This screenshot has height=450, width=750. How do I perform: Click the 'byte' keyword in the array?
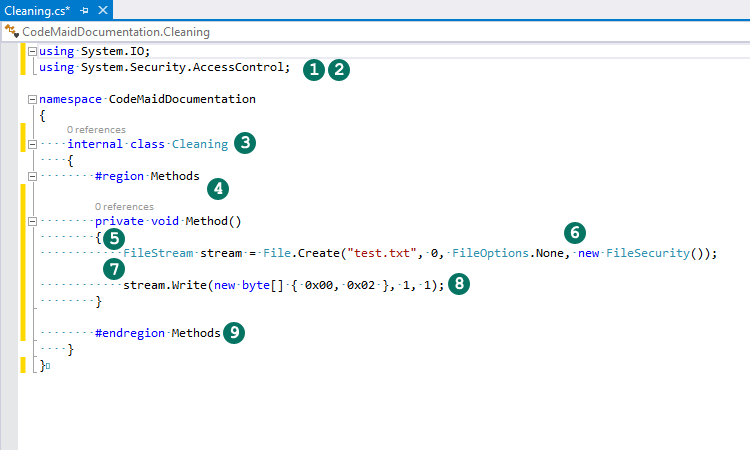point(256,285)
